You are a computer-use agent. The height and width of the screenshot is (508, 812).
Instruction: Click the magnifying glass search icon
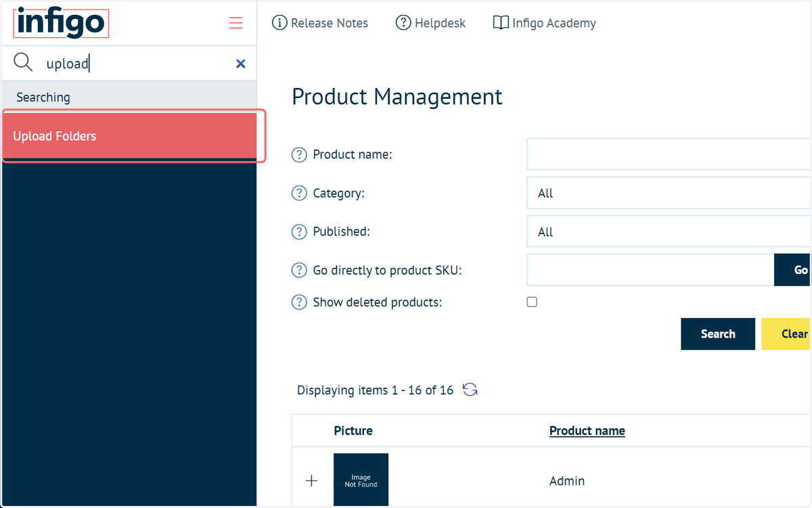pyautogui.click(x=23, y=63)
